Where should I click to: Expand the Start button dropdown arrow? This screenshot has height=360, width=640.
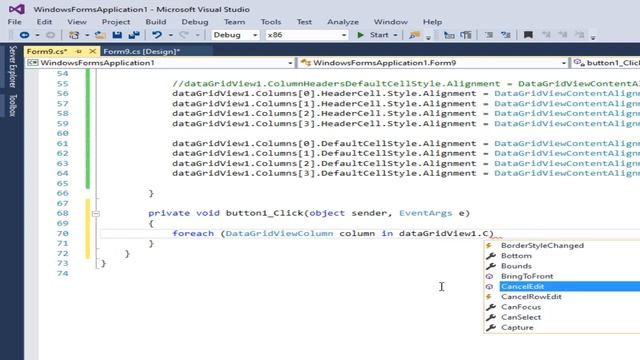tap(395, 36)
